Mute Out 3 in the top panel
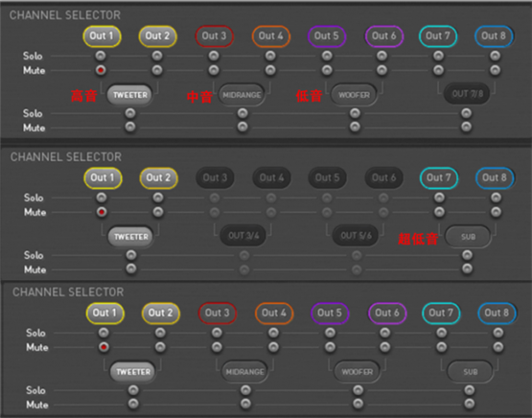The height and width of the screenshot is (418, 532). tap(214, 70)
